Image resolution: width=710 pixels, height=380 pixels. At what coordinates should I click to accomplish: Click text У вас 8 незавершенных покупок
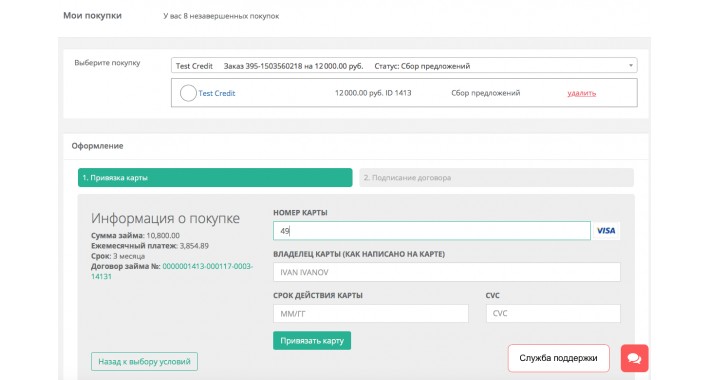(x=221, y=16)
